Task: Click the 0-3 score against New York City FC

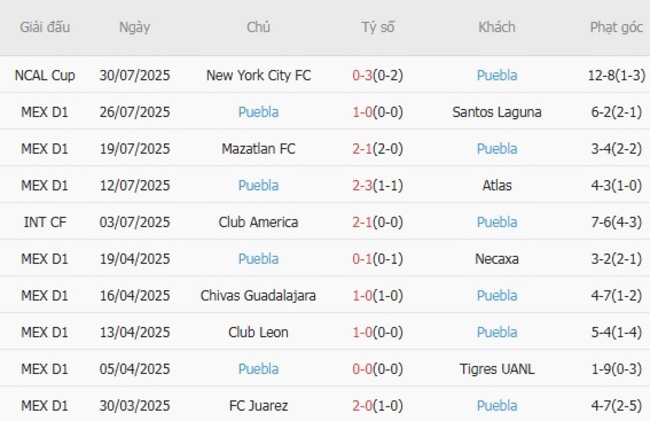Action: pyautogui.click(x=362, y=75)
